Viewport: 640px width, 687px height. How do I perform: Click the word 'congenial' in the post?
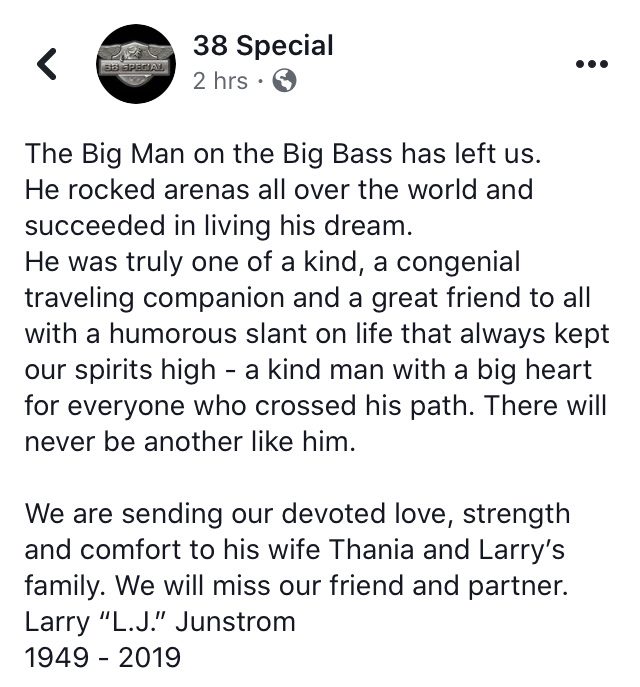(458, 263)
